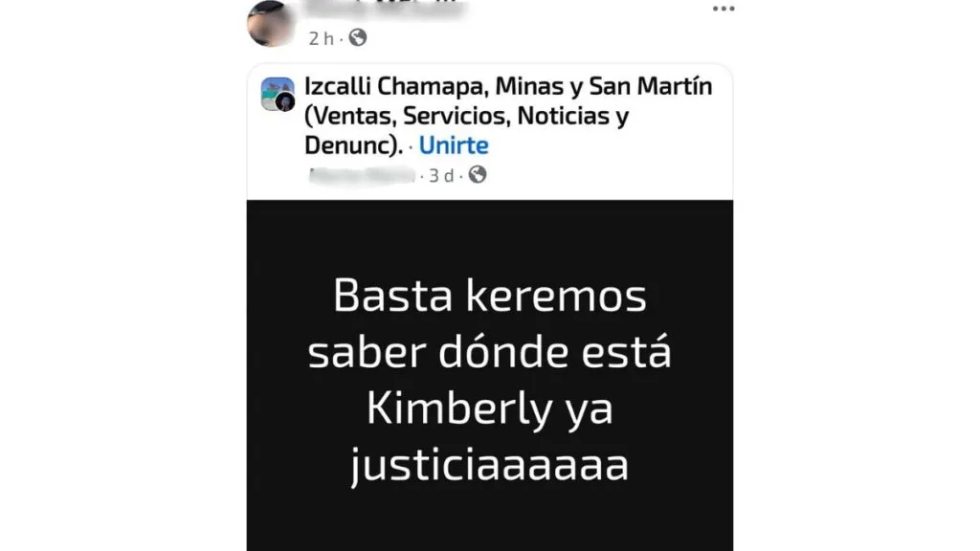This screenshot has width=980, height=551.
Task: Click the saber dónde está text line
Action: [x=489, y=352]
